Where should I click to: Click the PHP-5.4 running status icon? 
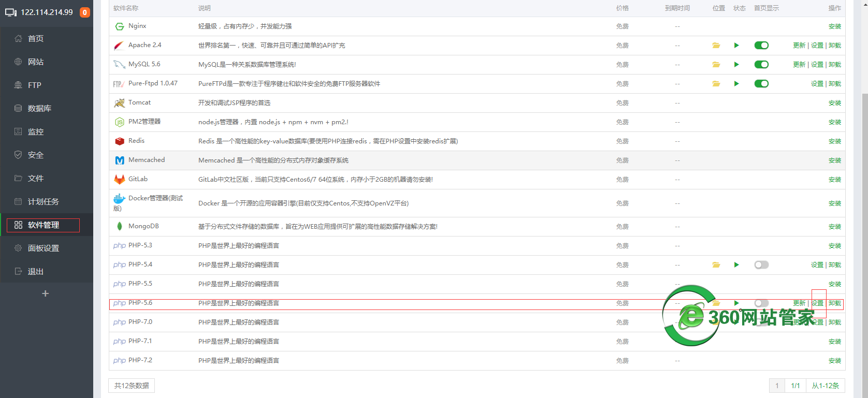tap(736, 265)
